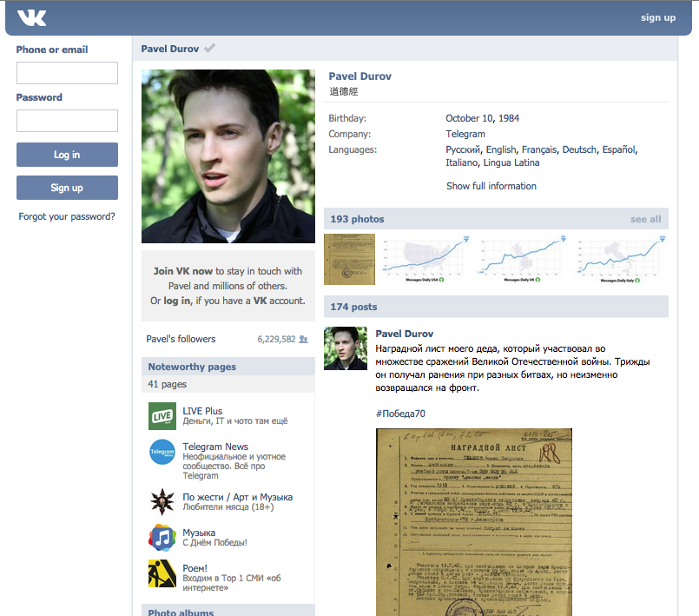This screenshot has width=699, height=616.
Task: Open the LIVE Plus page title
Action: click(x=202, y=411)
